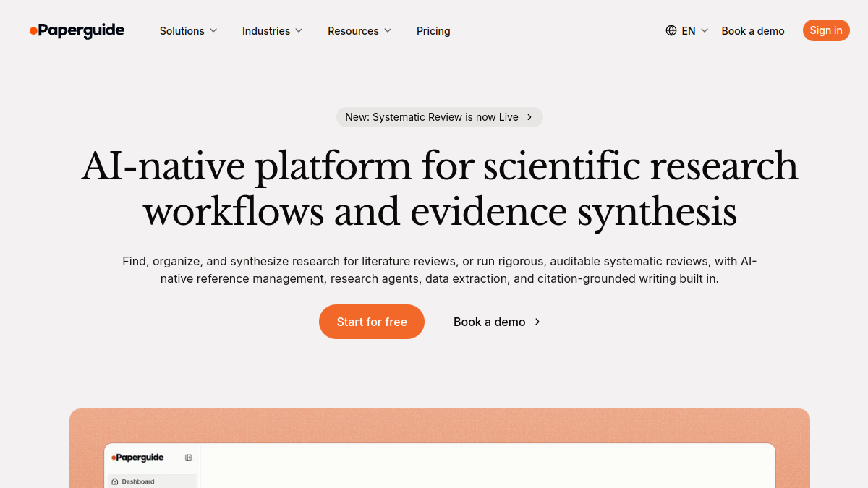Viewport: 868px width, 488px height.
Task: Click the Sign in button
Action: (826, 30)
